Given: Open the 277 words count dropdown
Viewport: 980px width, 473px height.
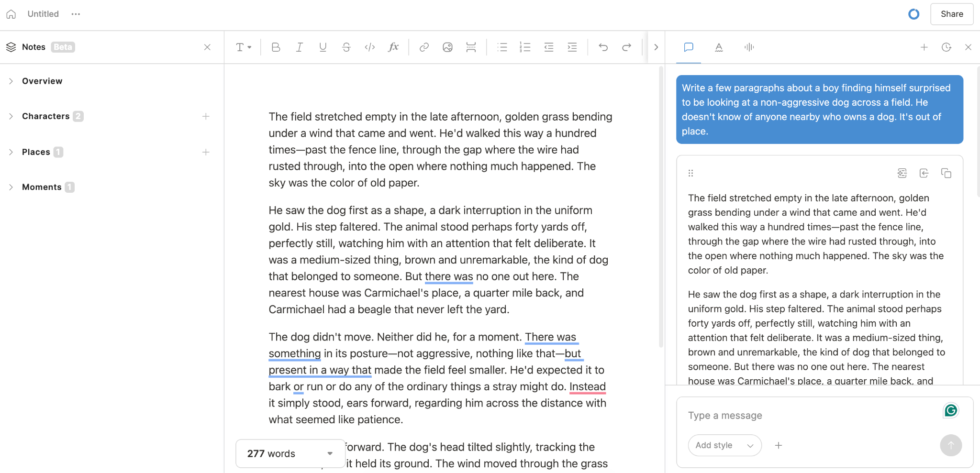Looking at the screenshot, I should coord(290,453).
